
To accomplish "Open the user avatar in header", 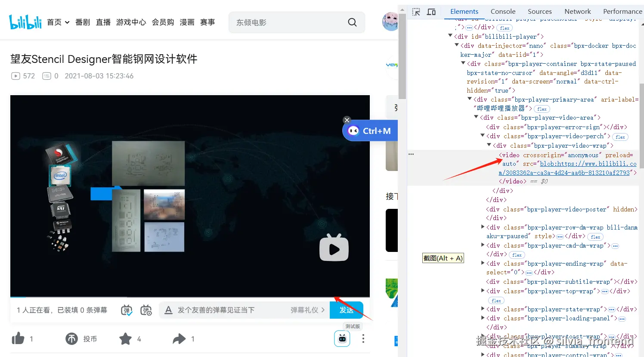I will coord(390,22).
